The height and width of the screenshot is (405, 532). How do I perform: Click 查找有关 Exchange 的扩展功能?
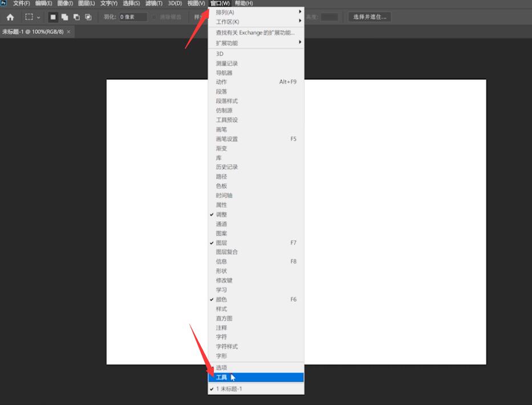pos(256,33)
